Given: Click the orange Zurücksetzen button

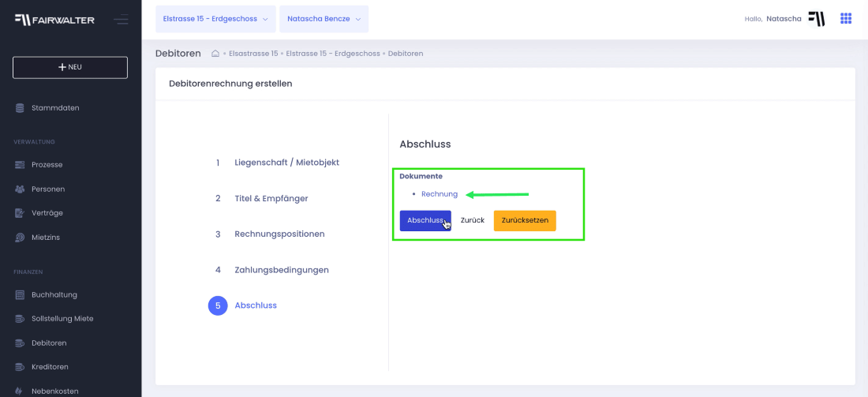Looking at the screenshot, I should tap(525, 221).
